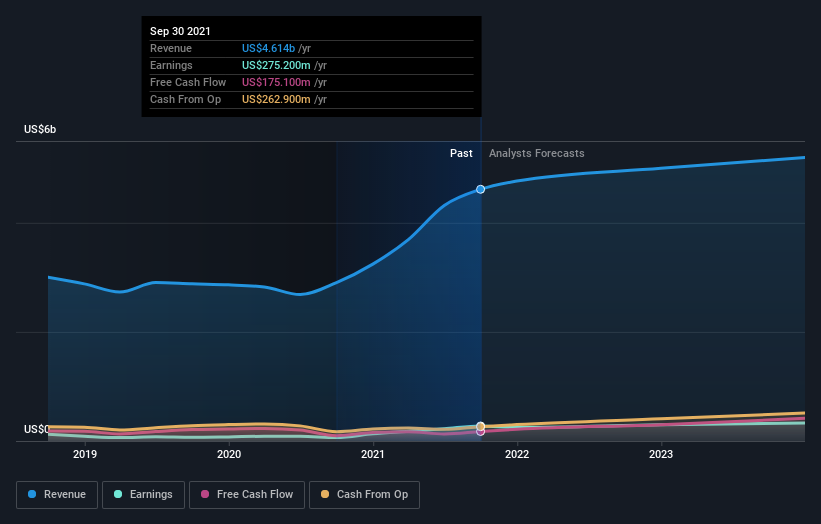821x524 pixels.
Task: Click the US$275.200m earnings value
Action: coord(276,65)
